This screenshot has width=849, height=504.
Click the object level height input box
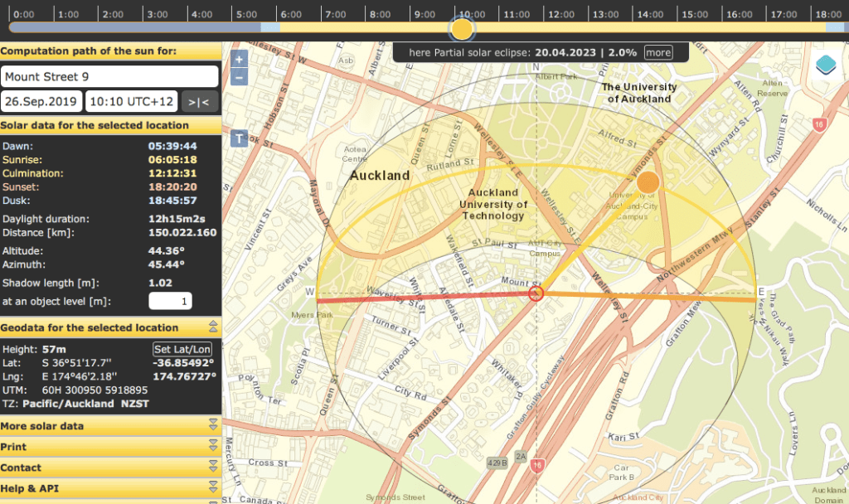[x=172, y=301]
